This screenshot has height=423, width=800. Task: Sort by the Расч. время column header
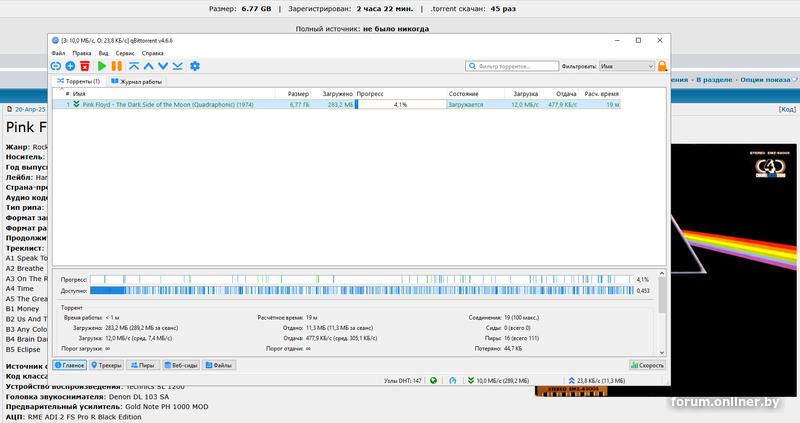[601, 94]
